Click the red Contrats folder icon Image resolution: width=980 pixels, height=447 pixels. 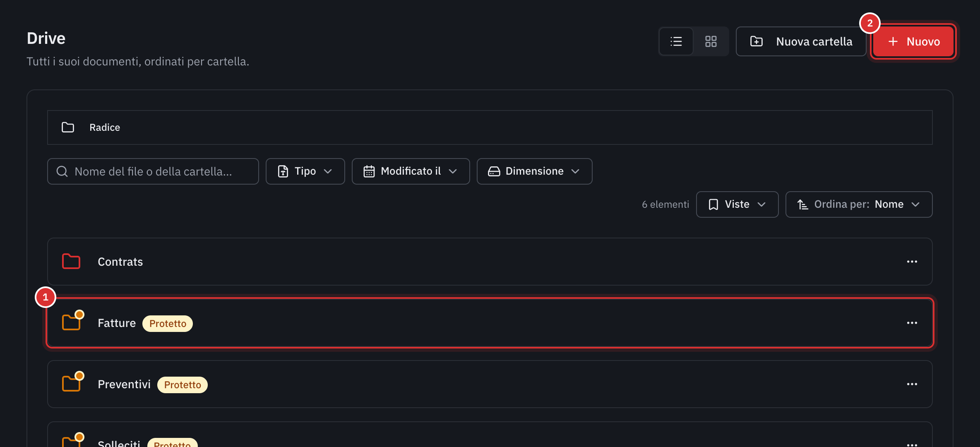(71, 262)
